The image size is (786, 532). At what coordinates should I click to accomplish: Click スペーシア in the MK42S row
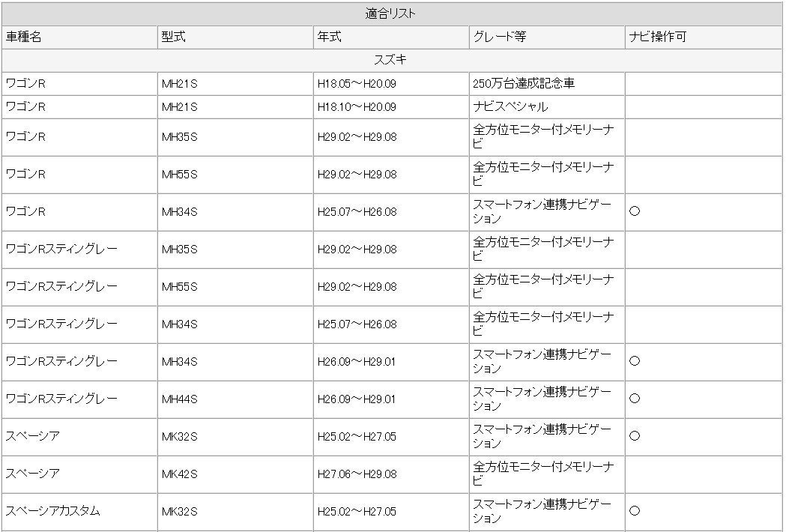pos(32,474)
